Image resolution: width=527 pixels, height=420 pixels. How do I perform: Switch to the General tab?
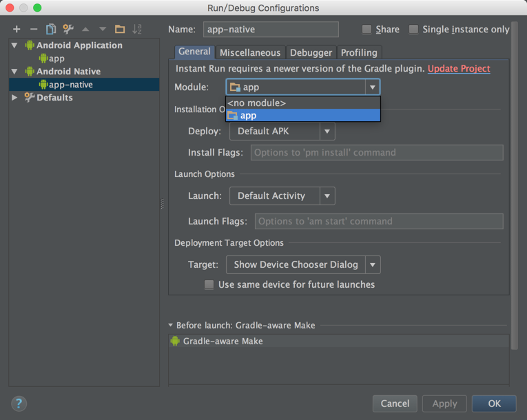[194, 52]
